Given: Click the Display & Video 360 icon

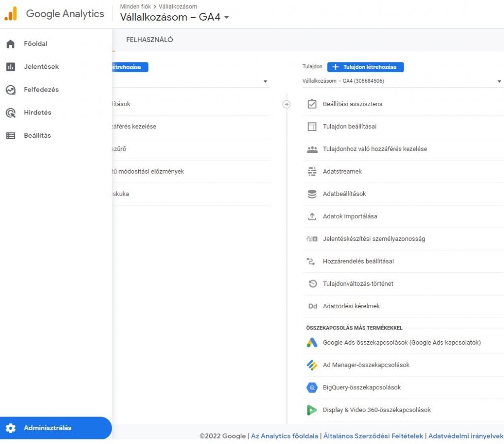Looking at the screenshot, I should click(312, 410).
